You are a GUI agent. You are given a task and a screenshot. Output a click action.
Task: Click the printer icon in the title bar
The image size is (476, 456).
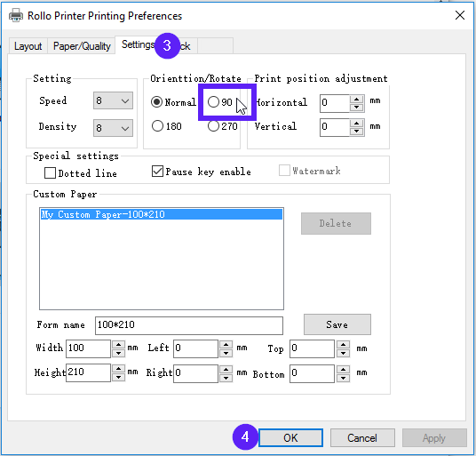point(16,15)
